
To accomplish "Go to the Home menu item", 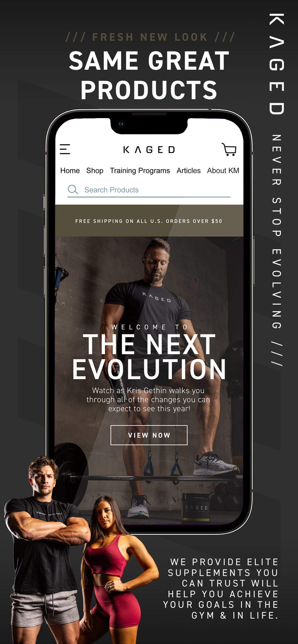I will [x=70, y=171].
